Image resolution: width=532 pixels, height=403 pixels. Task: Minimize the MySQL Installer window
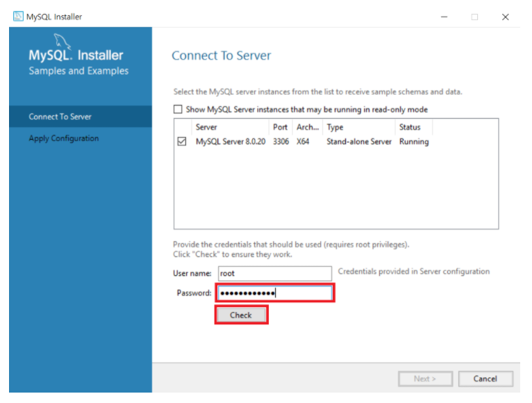pos(444,17)
